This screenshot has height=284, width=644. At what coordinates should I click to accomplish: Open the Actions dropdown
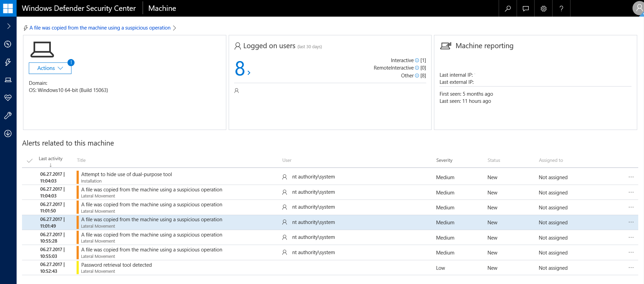50,68
